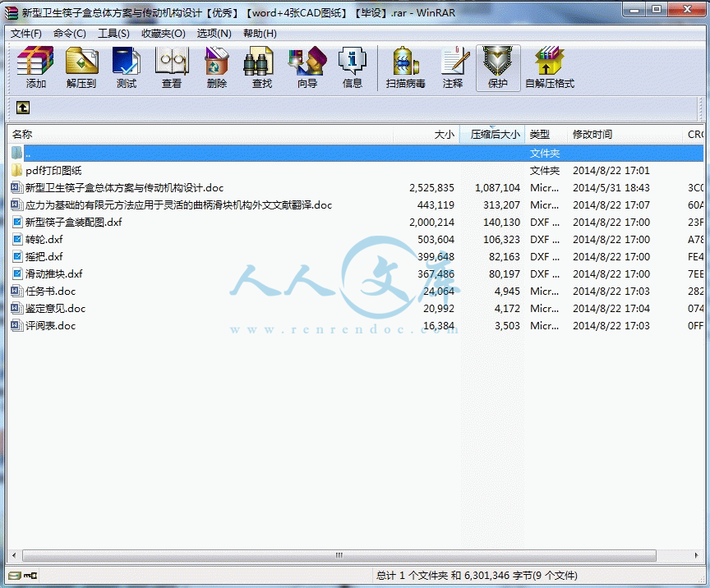Open the Commands (命令) menu

[70, 34]
